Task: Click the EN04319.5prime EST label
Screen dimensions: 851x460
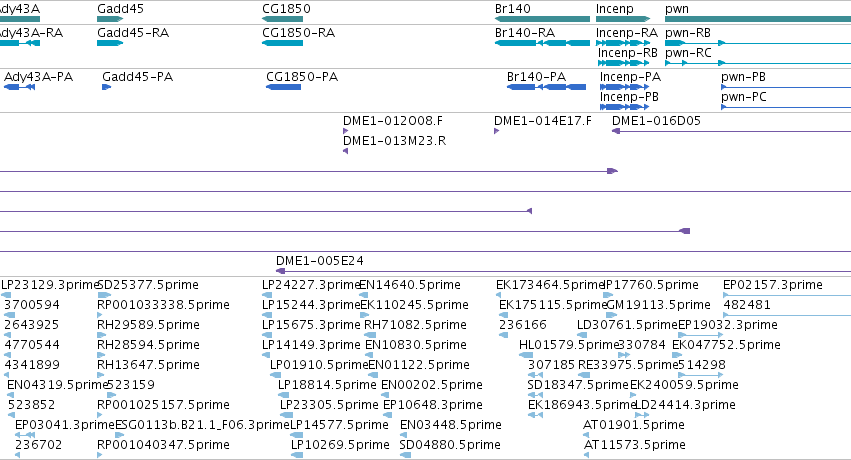Action: pos(58,385)
